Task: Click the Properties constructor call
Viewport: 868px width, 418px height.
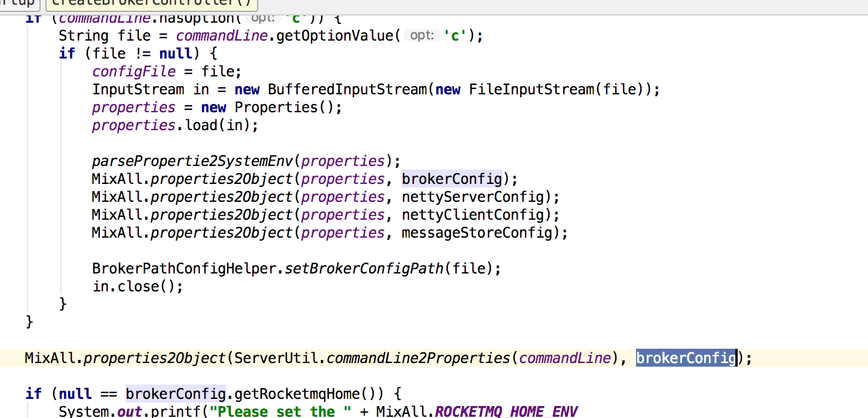Action: click(282, 107)
